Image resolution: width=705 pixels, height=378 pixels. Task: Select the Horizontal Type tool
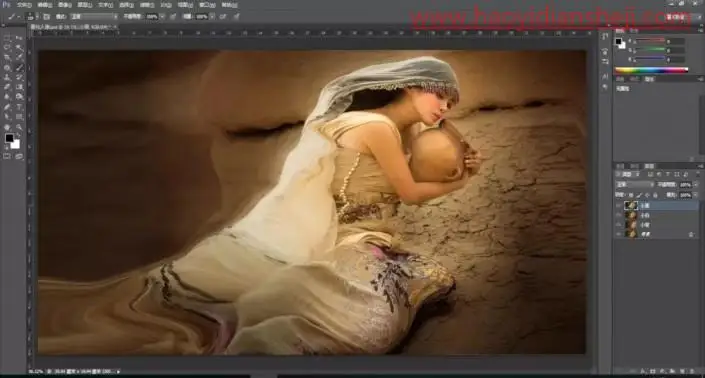pyautogui.click(x=19, y=107)
